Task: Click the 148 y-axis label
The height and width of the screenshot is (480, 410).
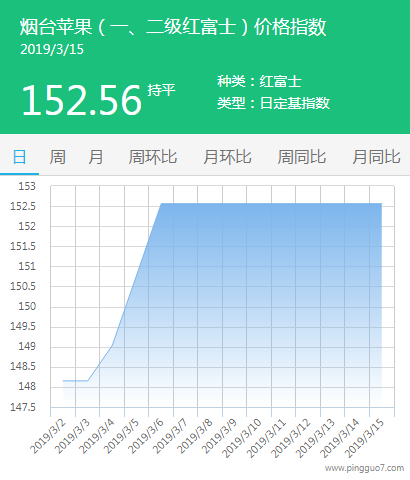Action: point(27,386)
